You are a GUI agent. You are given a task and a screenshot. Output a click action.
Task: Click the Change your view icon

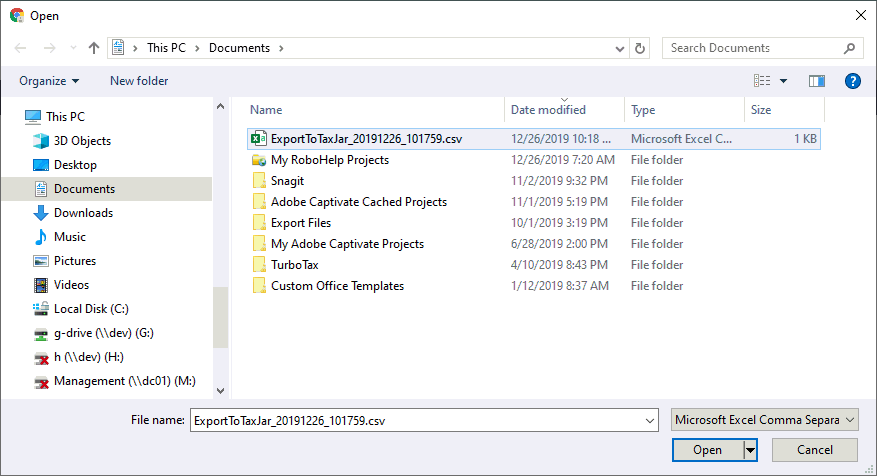click(763, 81)
